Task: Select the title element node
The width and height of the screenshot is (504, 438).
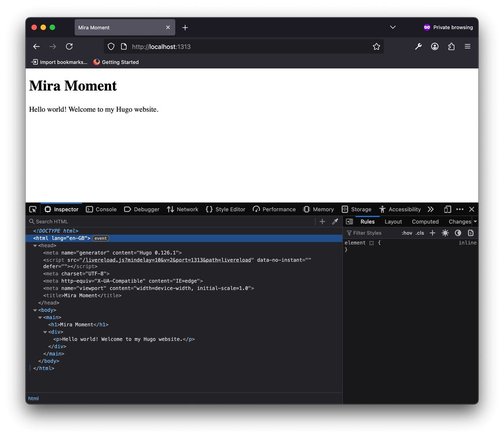Action: pyautogui.click(x=82, y=296)
